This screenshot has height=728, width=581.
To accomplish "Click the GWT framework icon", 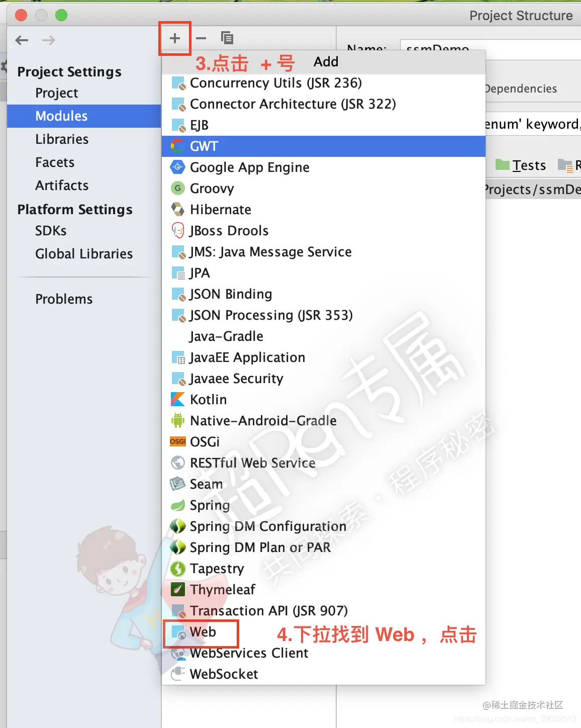I will 177,146.
